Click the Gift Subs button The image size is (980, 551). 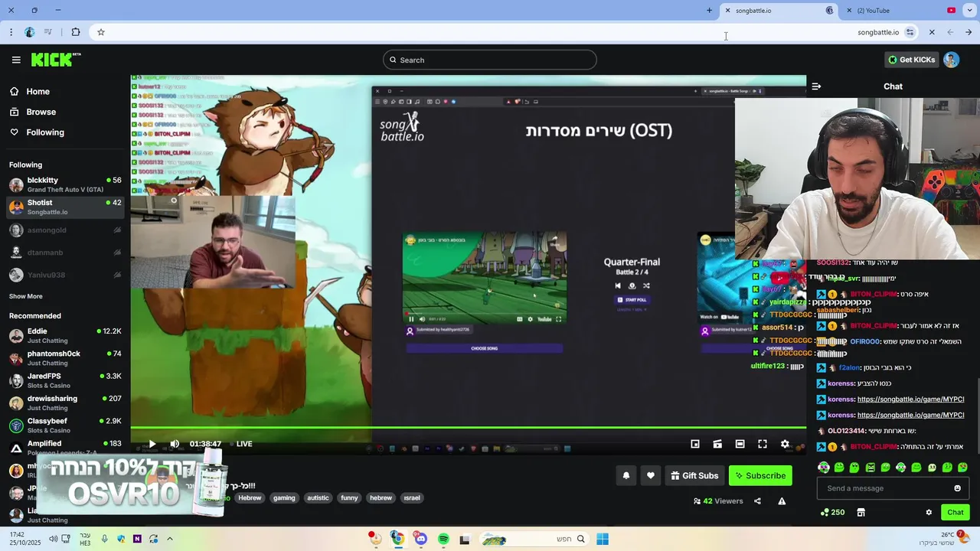pyautogui.click(x=694, y=475)
